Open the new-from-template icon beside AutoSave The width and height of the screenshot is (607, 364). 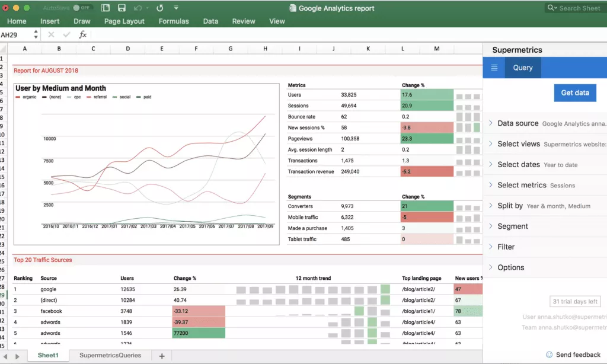[106, 8]
